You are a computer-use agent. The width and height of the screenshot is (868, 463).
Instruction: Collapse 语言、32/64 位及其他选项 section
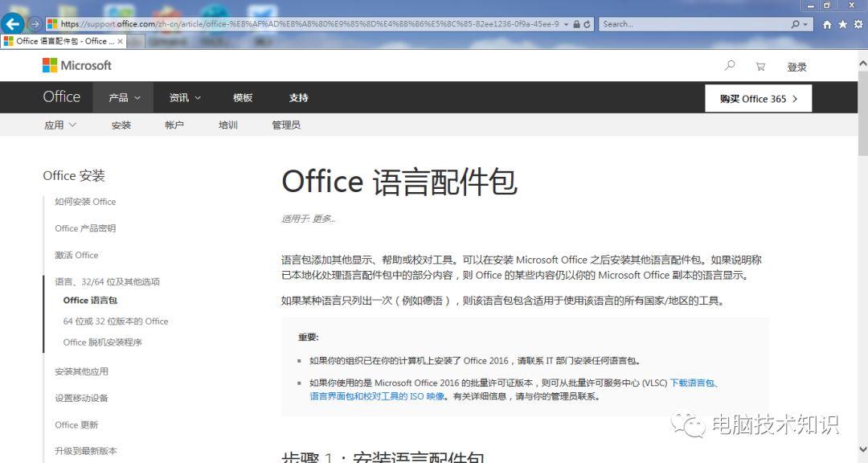107,281
